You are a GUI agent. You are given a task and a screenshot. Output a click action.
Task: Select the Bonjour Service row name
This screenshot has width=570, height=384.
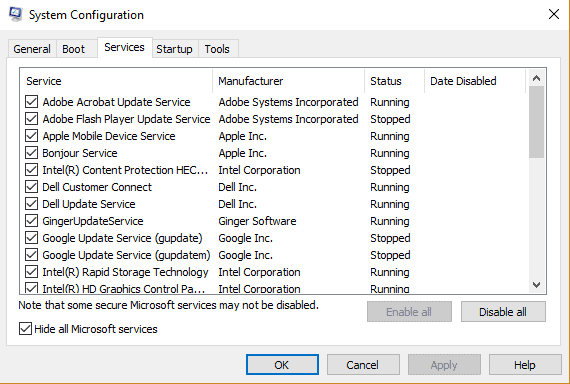pyautogui.click(x=80, y=153)
